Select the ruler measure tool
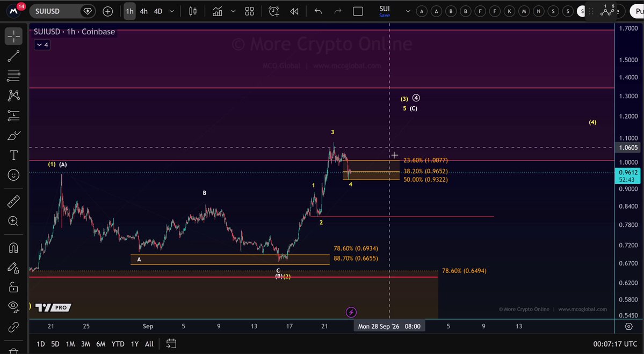This screenshot has width=644, height=354. [x=13, y=202]
